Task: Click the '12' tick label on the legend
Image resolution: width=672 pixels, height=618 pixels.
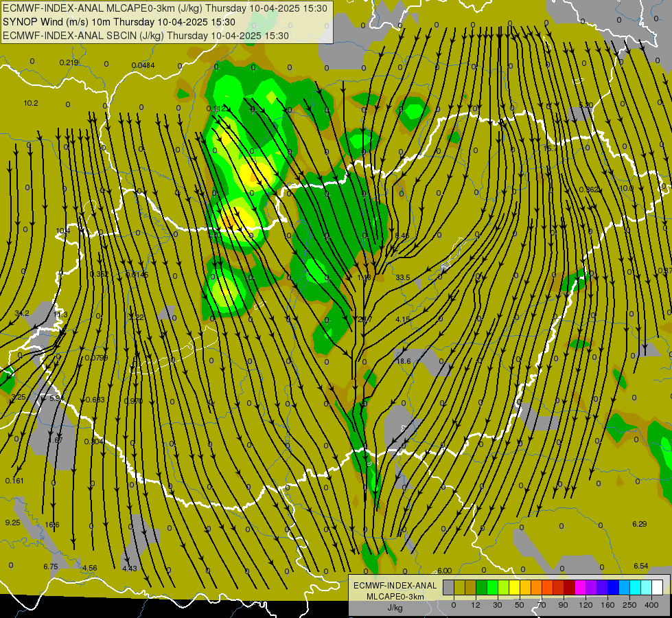Action: tap(475, 605)
